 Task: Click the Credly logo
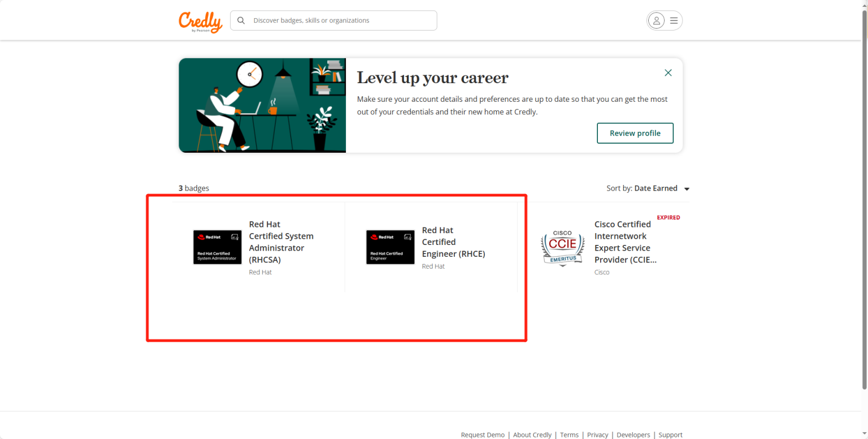[200, 21]
